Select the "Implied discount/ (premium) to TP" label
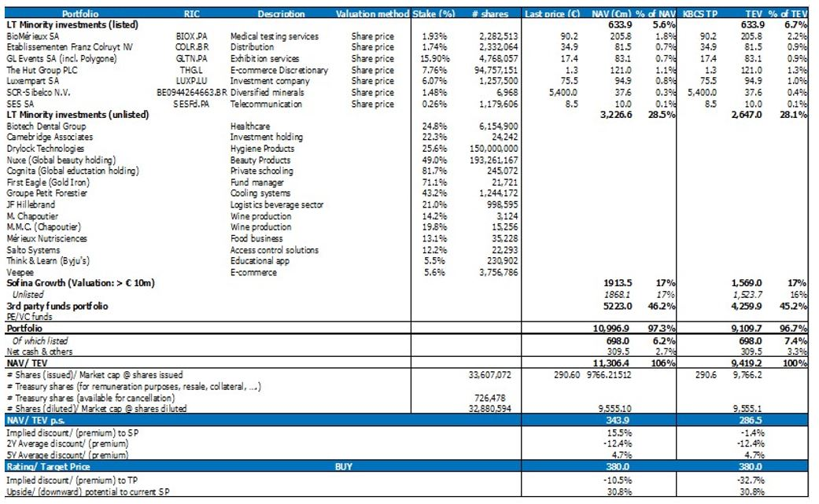The width and height of the screenshot is (819, 504). (72, 480)
